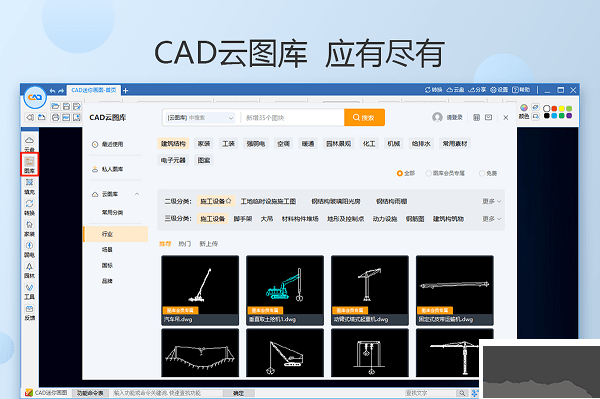Click 转换 in the title bar
This screenshot has height=399, width=600.
click(x=433, y=90)
